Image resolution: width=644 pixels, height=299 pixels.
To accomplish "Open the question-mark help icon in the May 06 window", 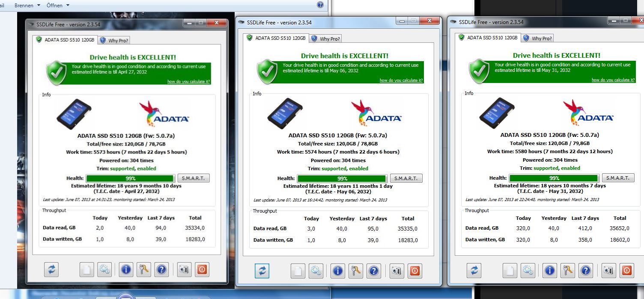I will coord(374,271).
